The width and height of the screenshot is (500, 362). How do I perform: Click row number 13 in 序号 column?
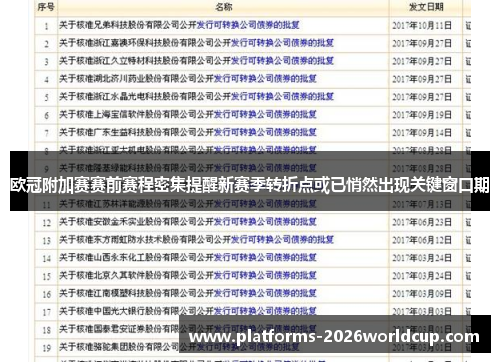coord(46,241)
